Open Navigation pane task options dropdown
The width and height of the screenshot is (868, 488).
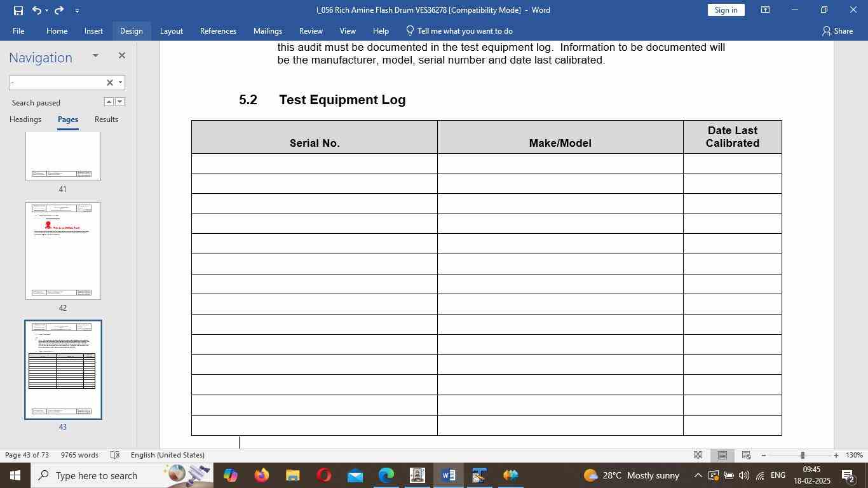point(95,56)
